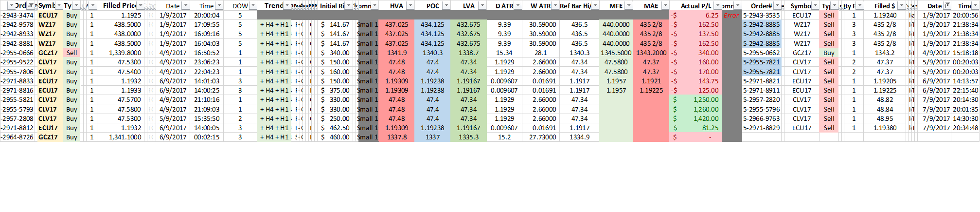Select the Sell cell in the GCZ17 row
This screenshot has width=980, height=212.
coord(72,53)
